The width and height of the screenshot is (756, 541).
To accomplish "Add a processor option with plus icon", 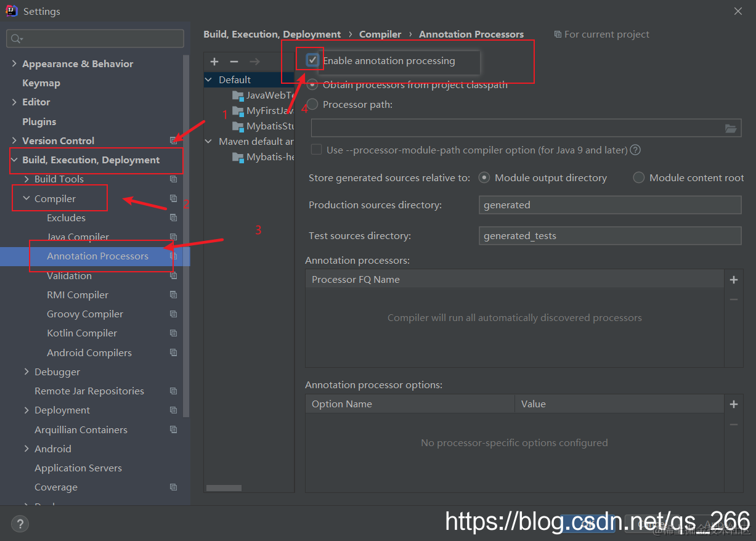I will point(734,404).
